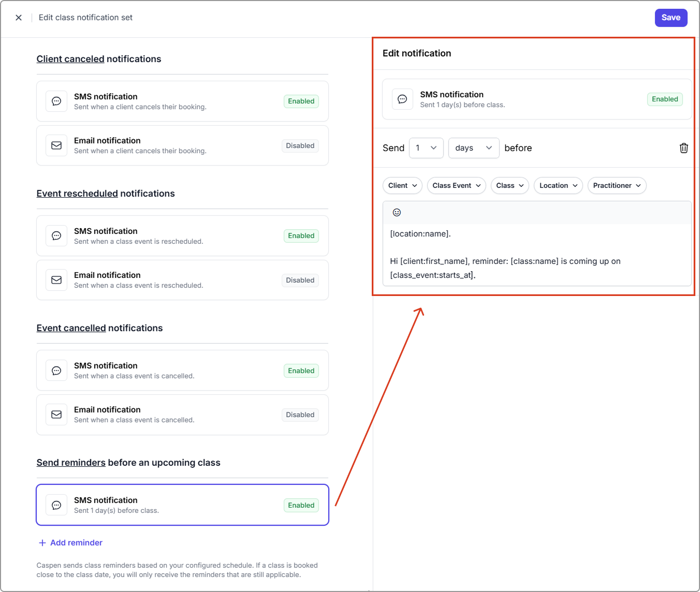This screenshot has height=592, width=700.
Task: Toggle Enabled badge in Edit notification panel
Action: pyautogui.click(x=665, y=99)
